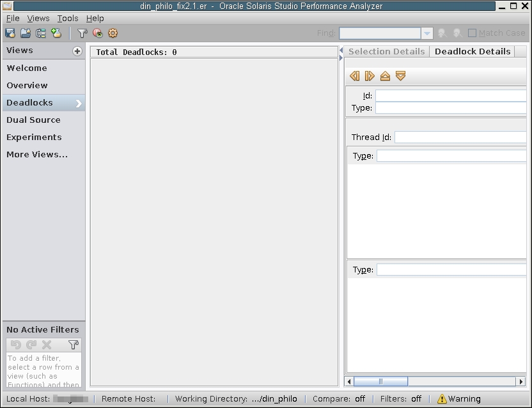Switch to Selection Details tab
Viewport: 532px width, 408px height.
tap(386, 51)
